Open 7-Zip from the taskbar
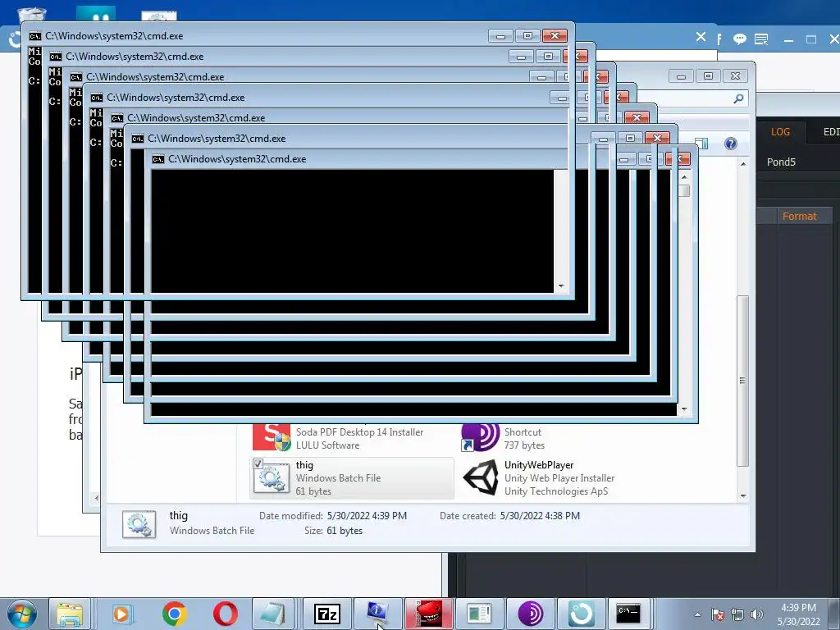 point(326,614)
